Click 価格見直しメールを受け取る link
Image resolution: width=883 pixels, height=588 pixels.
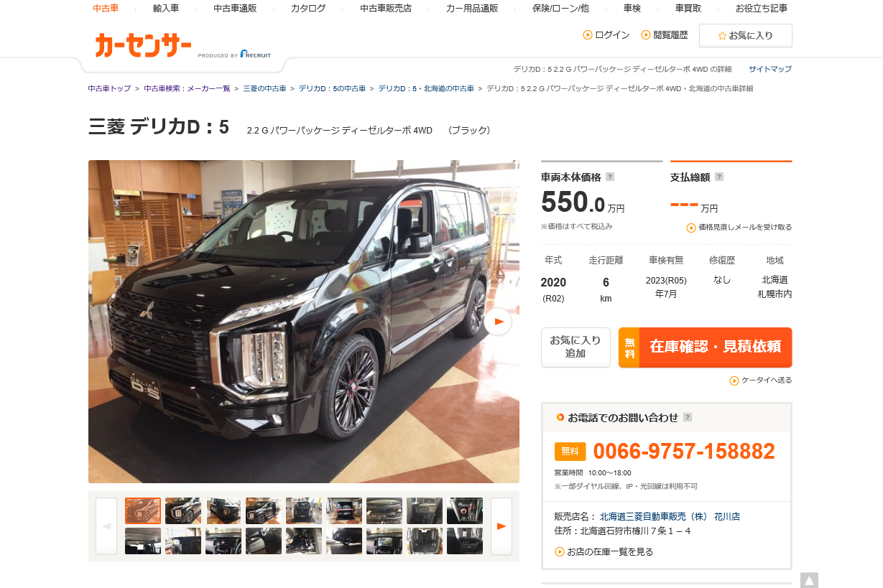[x=739, y=228]
